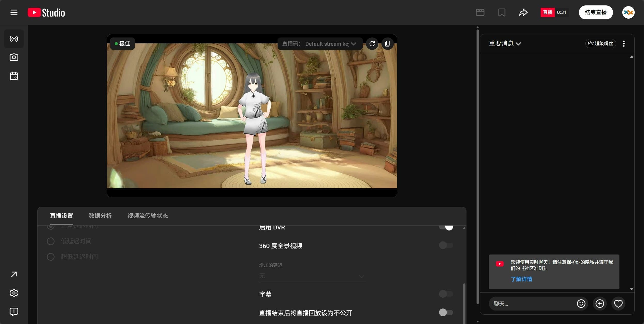Open the live stream dashboard from sidebar
644x324 pixels.
click(13, 39)
